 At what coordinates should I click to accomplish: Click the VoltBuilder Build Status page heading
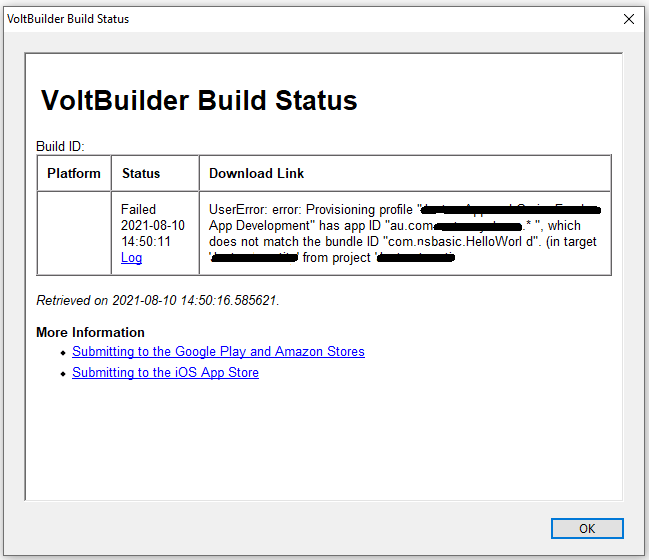pyautogui.click(x=199, y=100)
